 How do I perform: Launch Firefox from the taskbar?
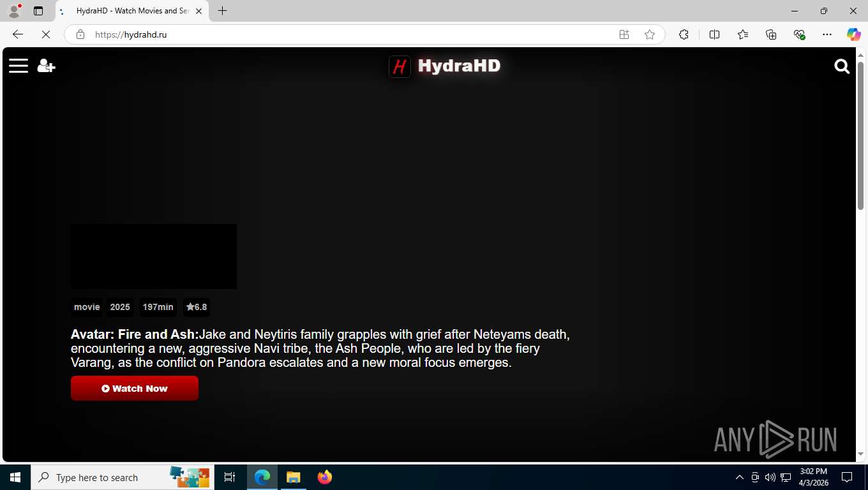click(325, 477)
